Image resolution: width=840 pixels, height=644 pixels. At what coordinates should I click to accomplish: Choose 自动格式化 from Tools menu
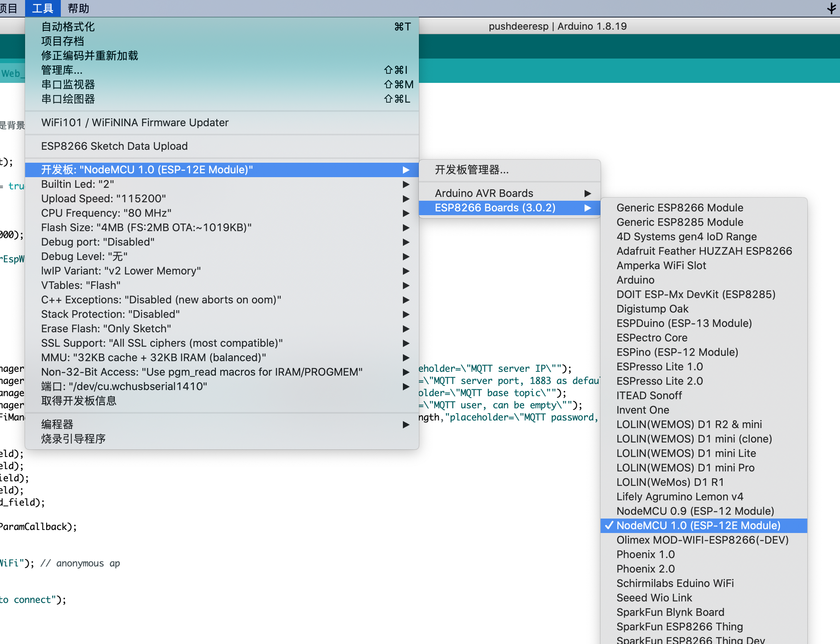click(222, 27)
